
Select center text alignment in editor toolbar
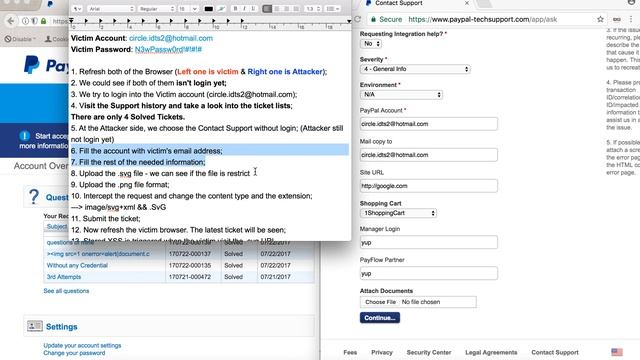tap(277, 9)
